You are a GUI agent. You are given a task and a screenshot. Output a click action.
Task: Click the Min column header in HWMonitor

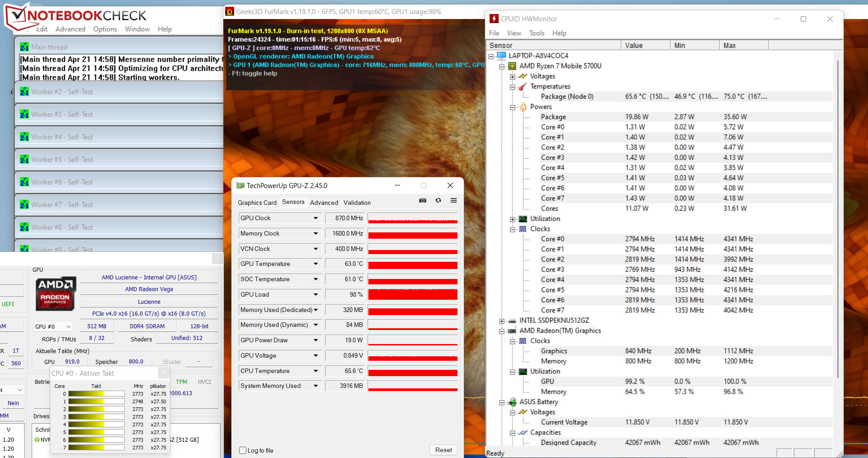(x=695, y=45)
